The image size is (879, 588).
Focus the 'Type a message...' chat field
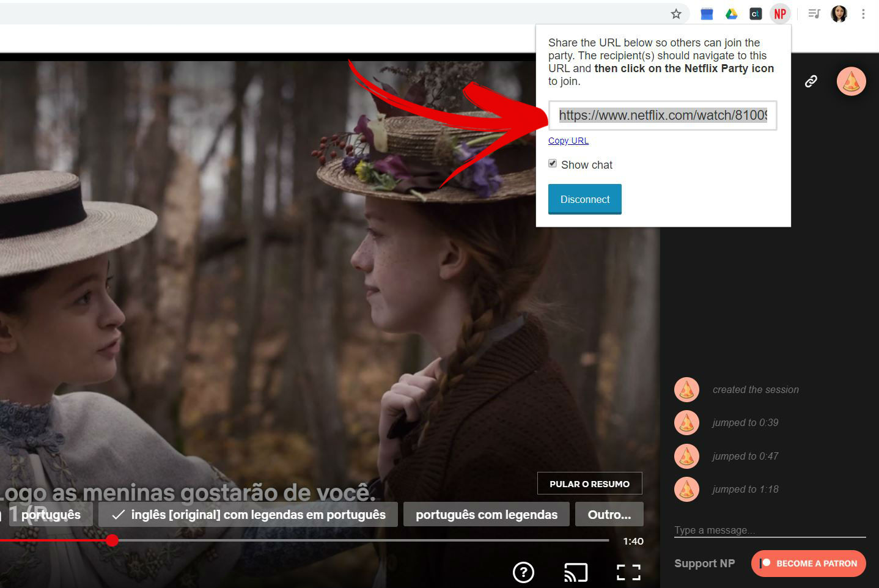770,530
